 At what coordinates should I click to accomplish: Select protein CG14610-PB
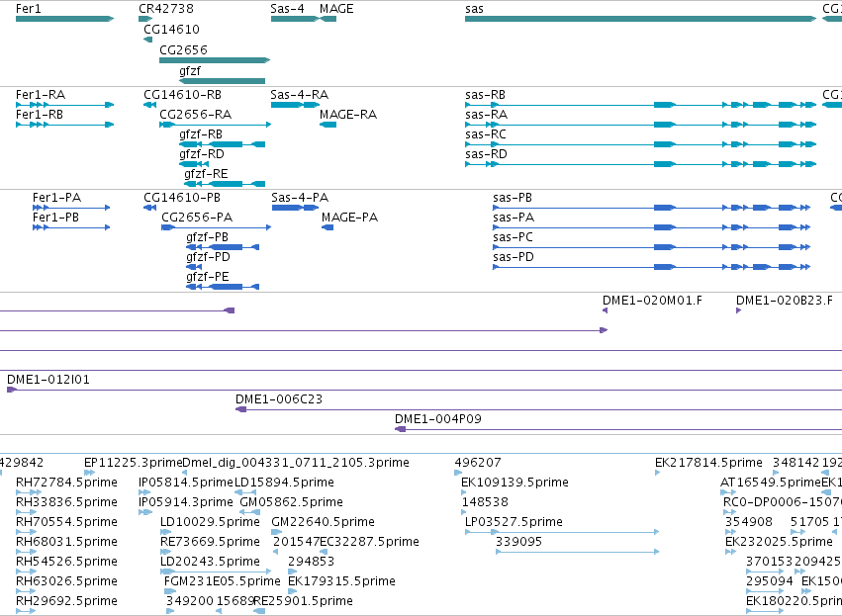click(149, 208)
